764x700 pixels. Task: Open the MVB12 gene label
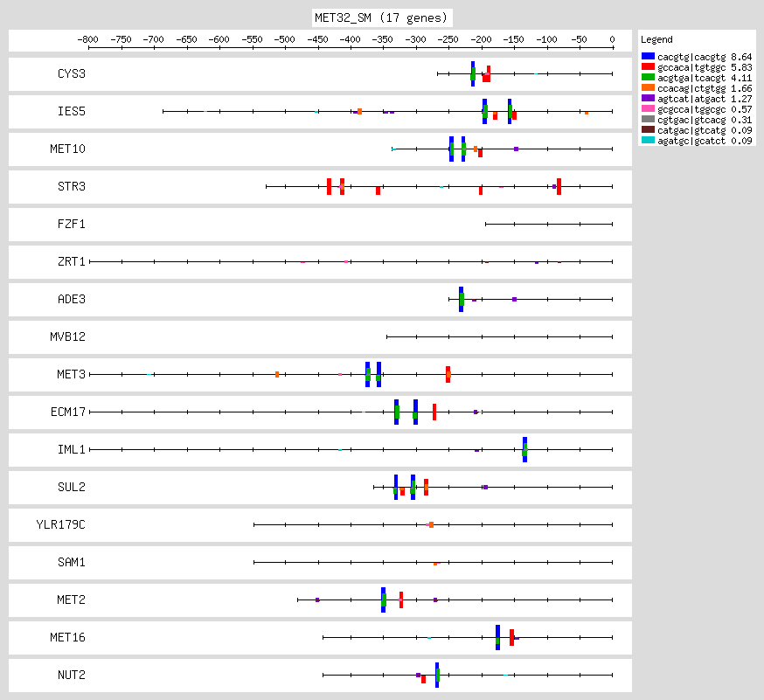pyautogui.click(x=68, y=336)
